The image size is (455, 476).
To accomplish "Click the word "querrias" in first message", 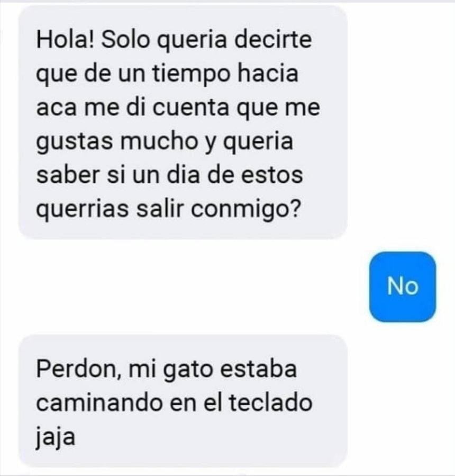I will [82, 209].
